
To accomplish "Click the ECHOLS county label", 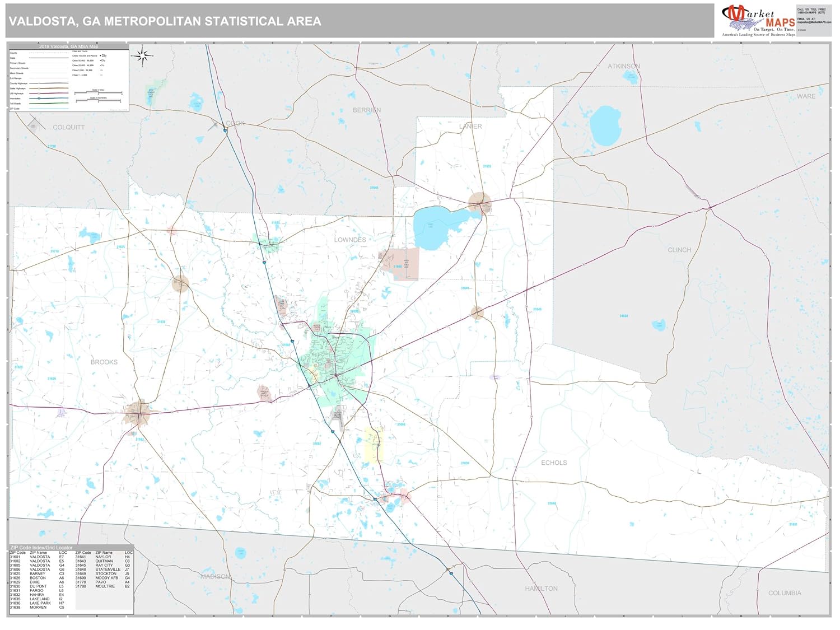I will point(554,463).
